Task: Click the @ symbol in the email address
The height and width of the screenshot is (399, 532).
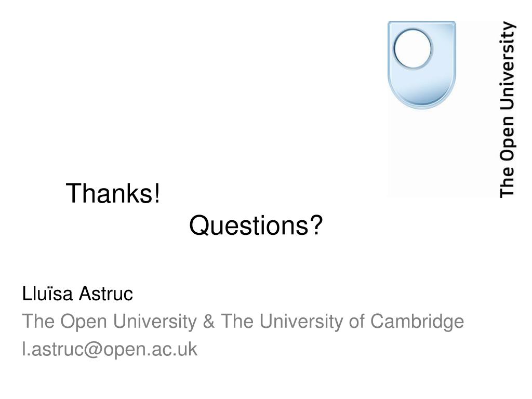Action: [93, 350]
